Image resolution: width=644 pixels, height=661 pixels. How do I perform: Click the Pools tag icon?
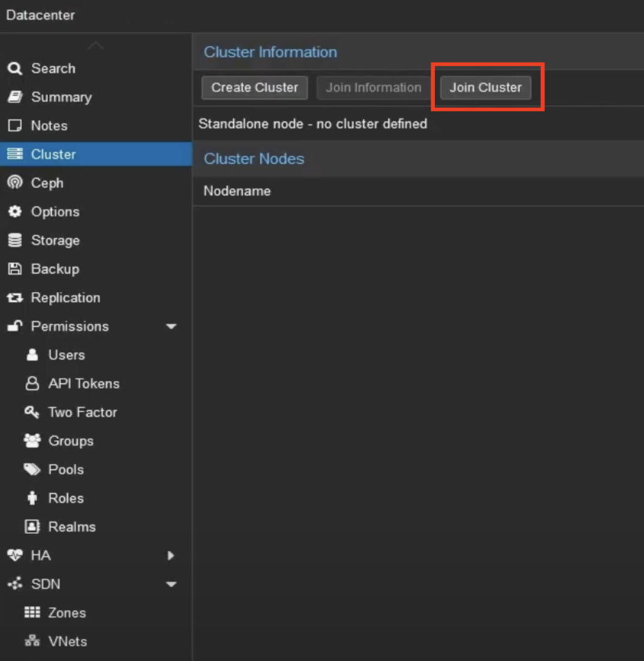(32, 470)
